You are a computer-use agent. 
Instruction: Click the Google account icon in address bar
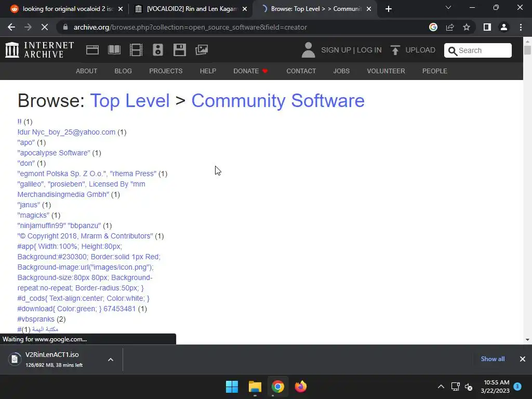pyautogui.click(x=433, y=27)
